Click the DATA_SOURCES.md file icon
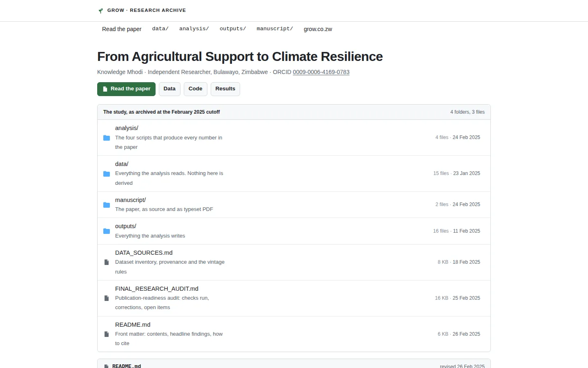The image size is (588, 368). 107,262
